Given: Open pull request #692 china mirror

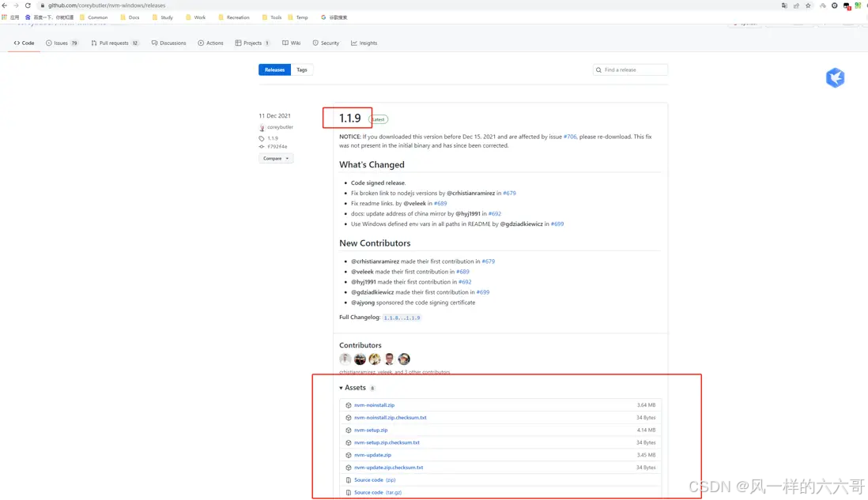Looking at the screenshot, I should pyautogui.click(x=494, y=213).
